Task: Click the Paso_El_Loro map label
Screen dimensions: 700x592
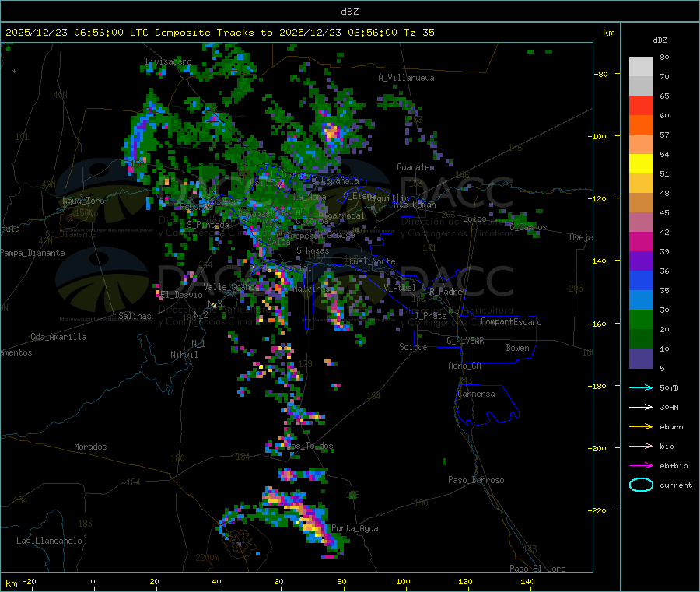Action: point(537,569)
